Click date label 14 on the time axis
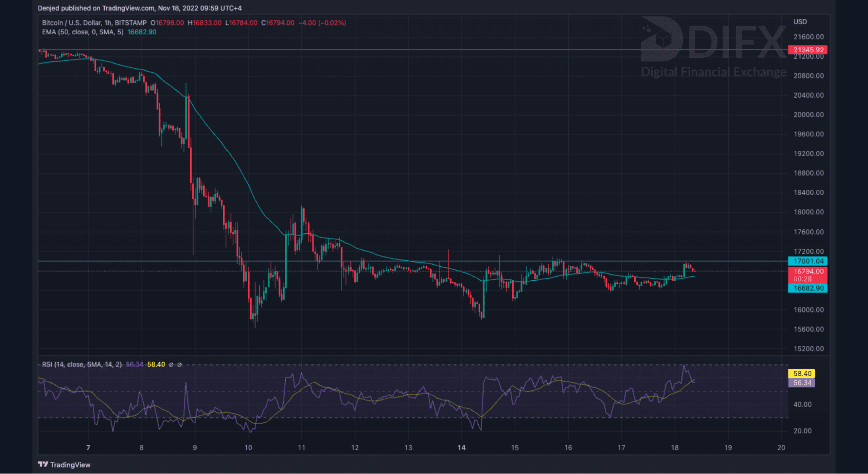 [461, 447]
